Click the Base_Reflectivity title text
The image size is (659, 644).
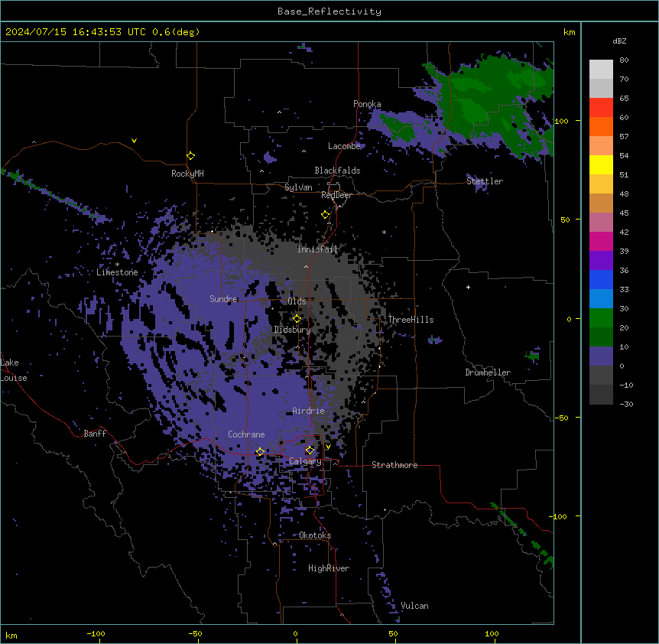coord(329,11)
